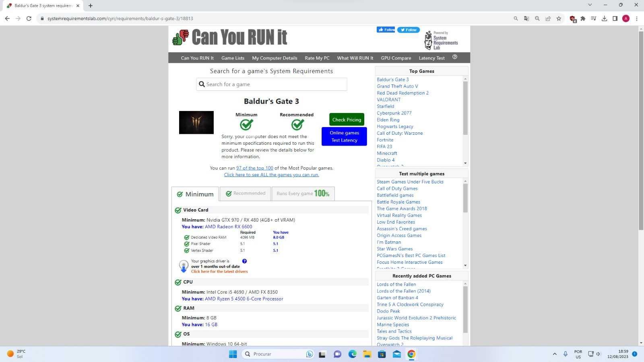Click the blue help icon near graphics driver
The width and height of the screenshot is (644, 362).
tap(244, 261)
